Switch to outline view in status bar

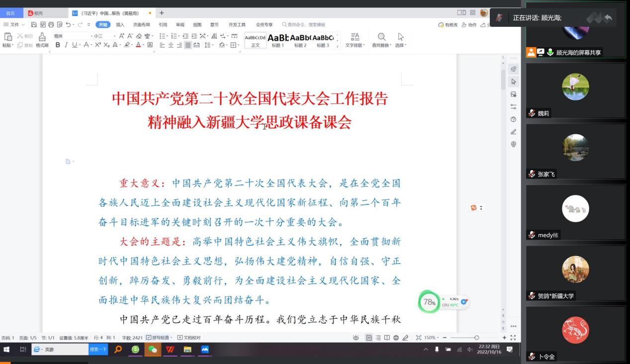pos(378,338)
